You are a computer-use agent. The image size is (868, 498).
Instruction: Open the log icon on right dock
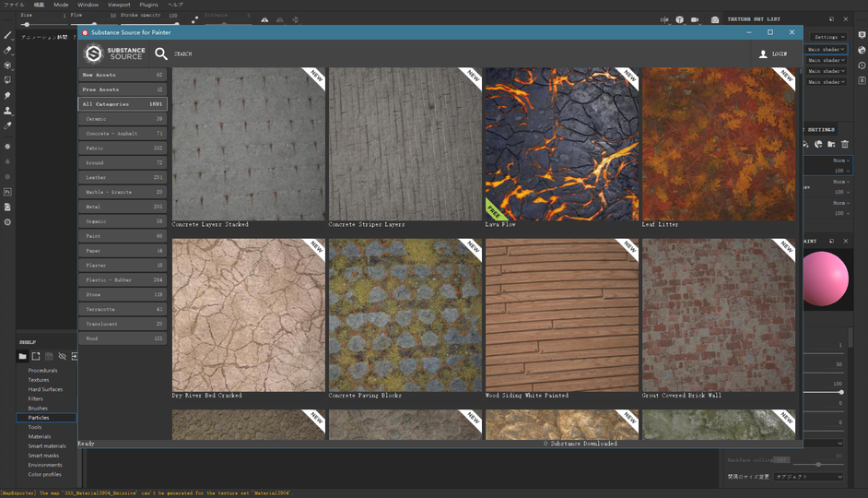click(x=862, y=80)
